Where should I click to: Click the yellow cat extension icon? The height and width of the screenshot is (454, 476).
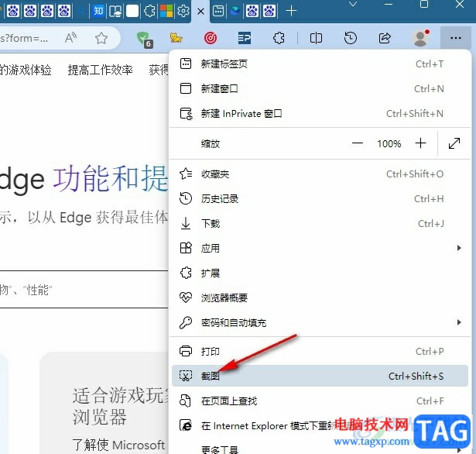coord(176,38)
